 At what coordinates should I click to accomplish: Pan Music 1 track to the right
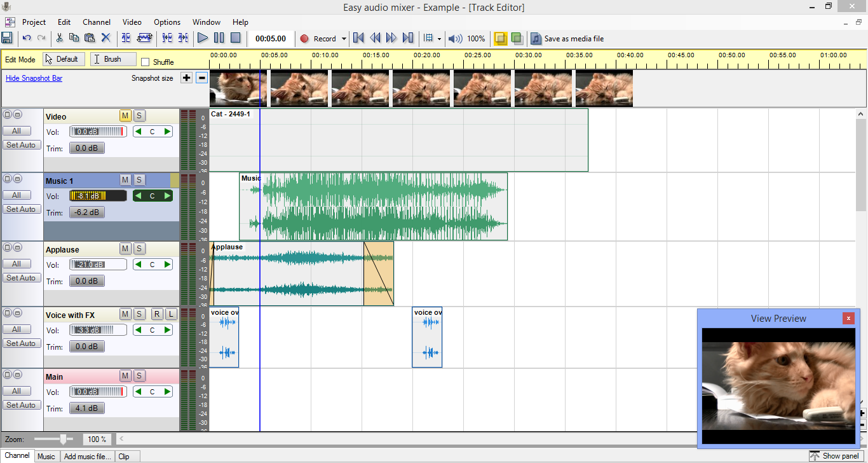point(167,196)
